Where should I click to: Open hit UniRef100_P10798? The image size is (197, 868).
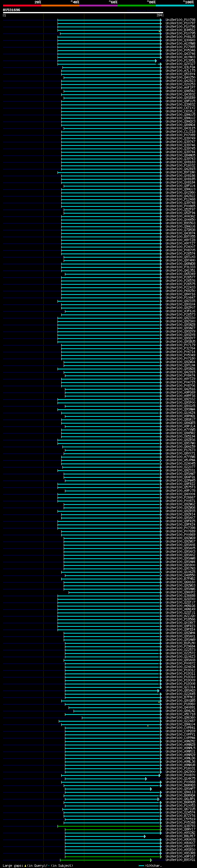click(180, 20)
